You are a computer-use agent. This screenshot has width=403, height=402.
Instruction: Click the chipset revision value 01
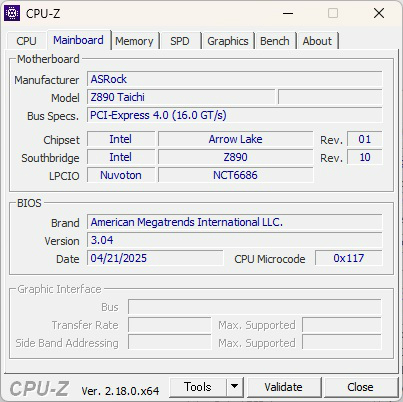click(x=365, y=139)
